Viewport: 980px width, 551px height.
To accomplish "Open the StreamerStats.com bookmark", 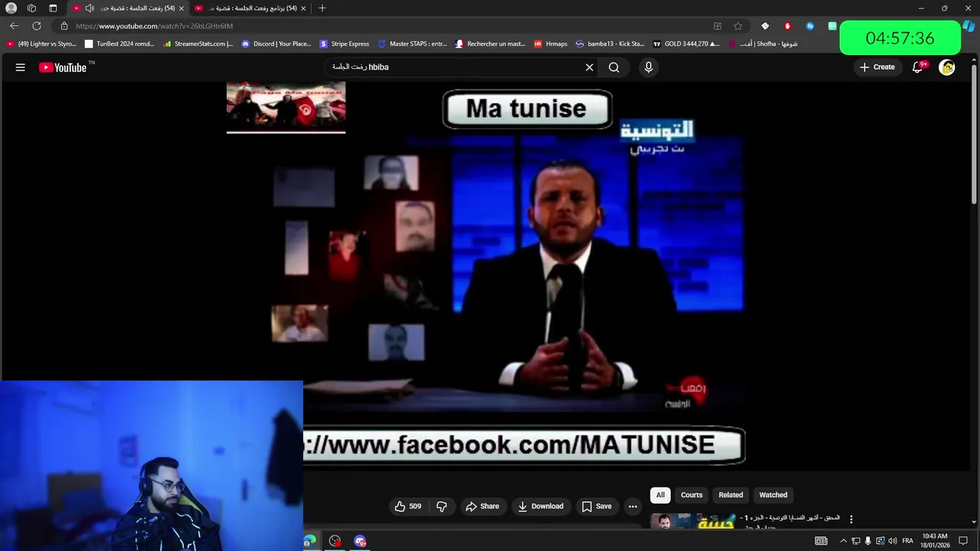I will coord(198,44).
